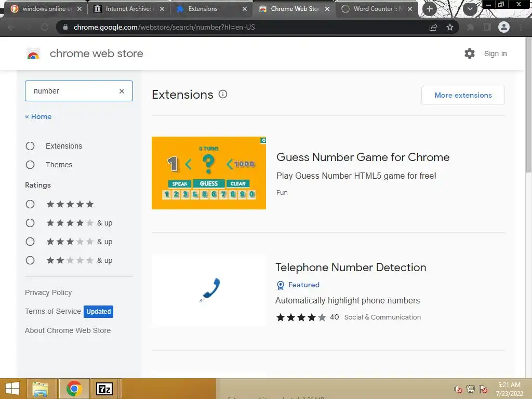Click the muted volume tray icon
Viewport: 532px width, 399px height.
458,389
